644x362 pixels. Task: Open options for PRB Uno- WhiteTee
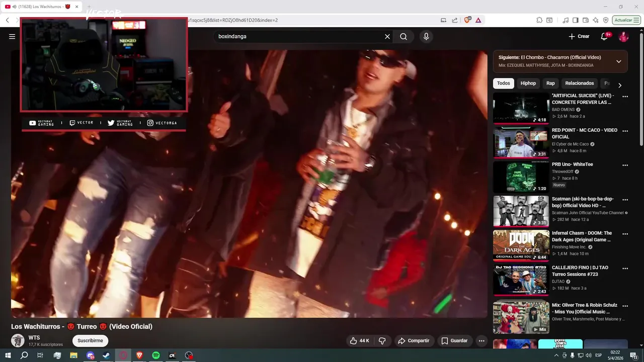tap(625, 165)
